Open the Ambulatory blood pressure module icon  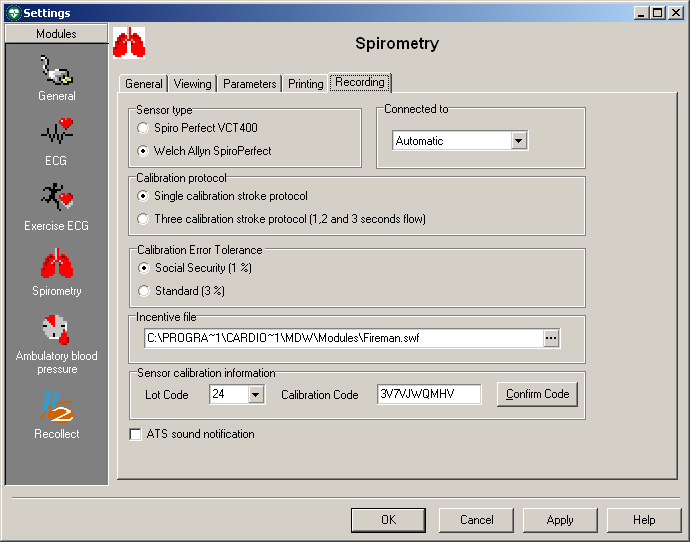coord(56,329)
